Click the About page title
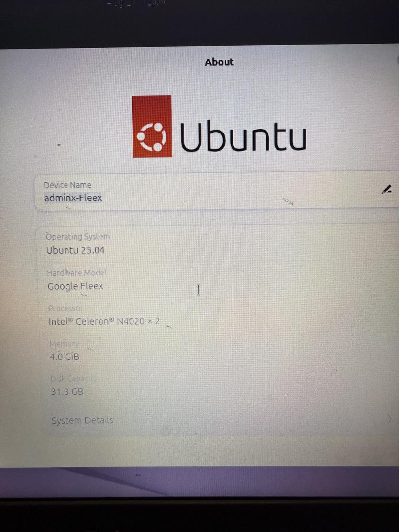 [x=219, y=62]
